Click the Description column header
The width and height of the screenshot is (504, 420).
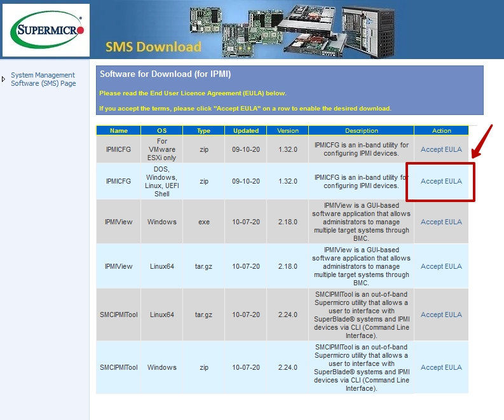tap(361, 130)
